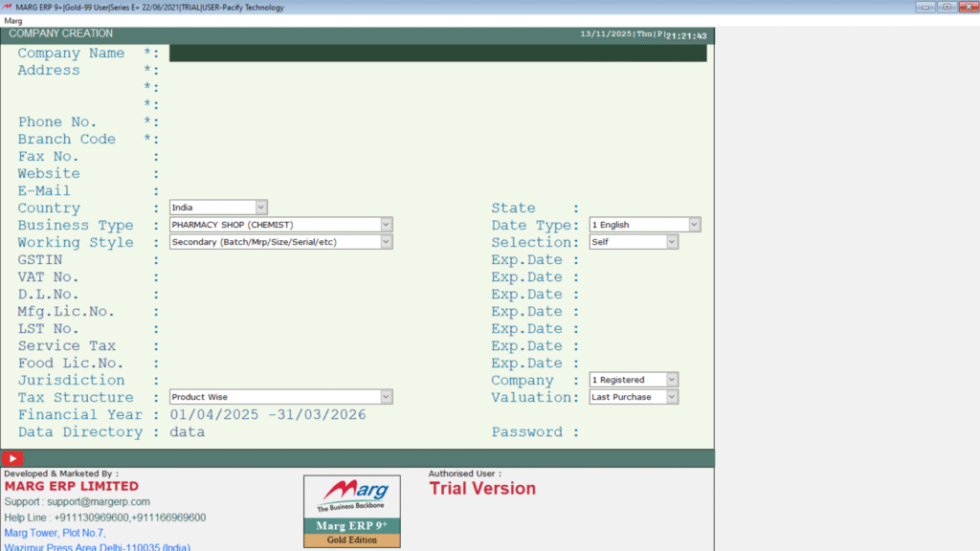Click the Marg ERP 9+ Gold Edition logo
Image resolution: width=980 pixels, height=551 pixels.
(x=351, y=512)
